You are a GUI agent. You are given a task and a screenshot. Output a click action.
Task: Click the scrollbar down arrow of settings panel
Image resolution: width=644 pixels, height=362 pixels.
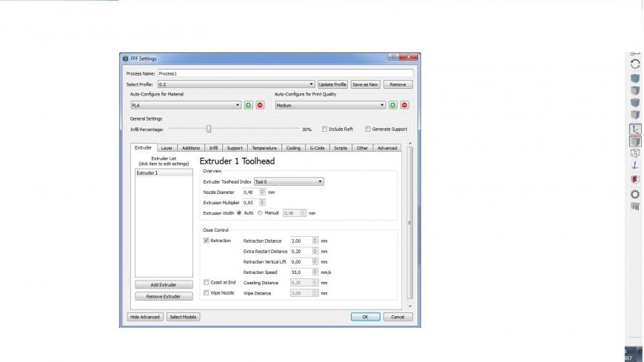(409, 306)
